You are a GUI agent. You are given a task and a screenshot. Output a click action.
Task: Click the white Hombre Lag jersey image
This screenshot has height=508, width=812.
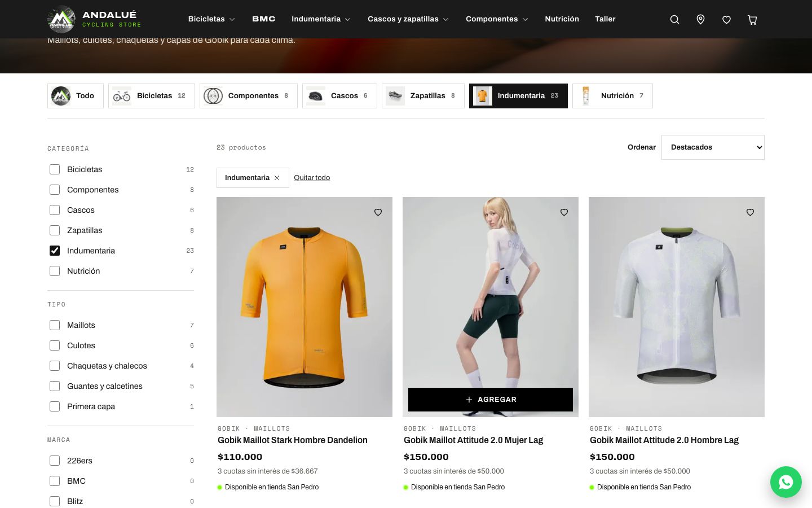point(677,307)
